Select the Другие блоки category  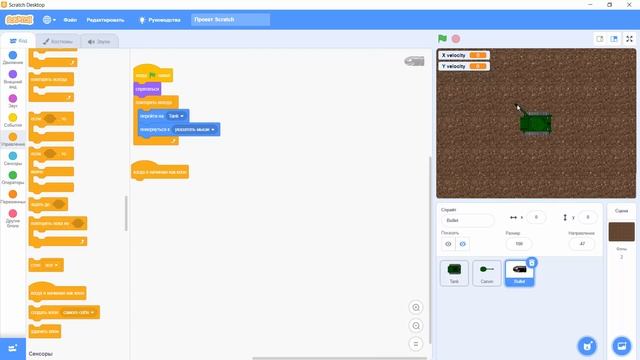[13, 218]
